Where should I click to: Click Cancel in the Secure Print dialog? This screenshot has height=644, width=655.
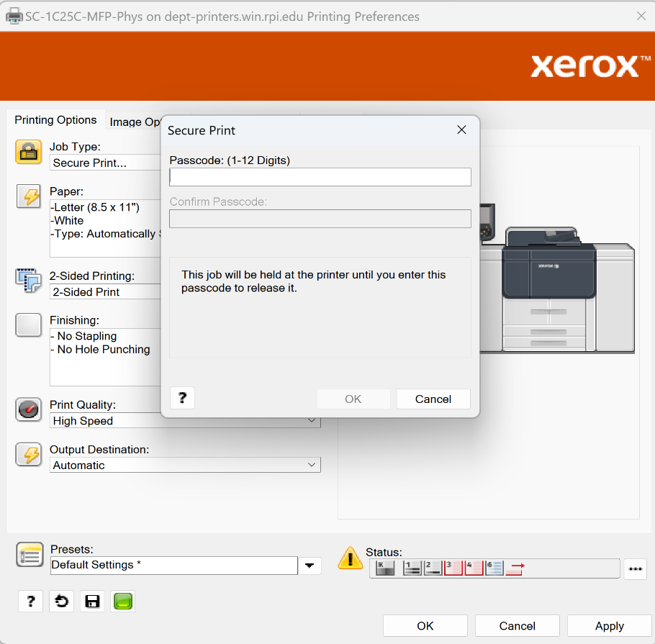point(433,399)
